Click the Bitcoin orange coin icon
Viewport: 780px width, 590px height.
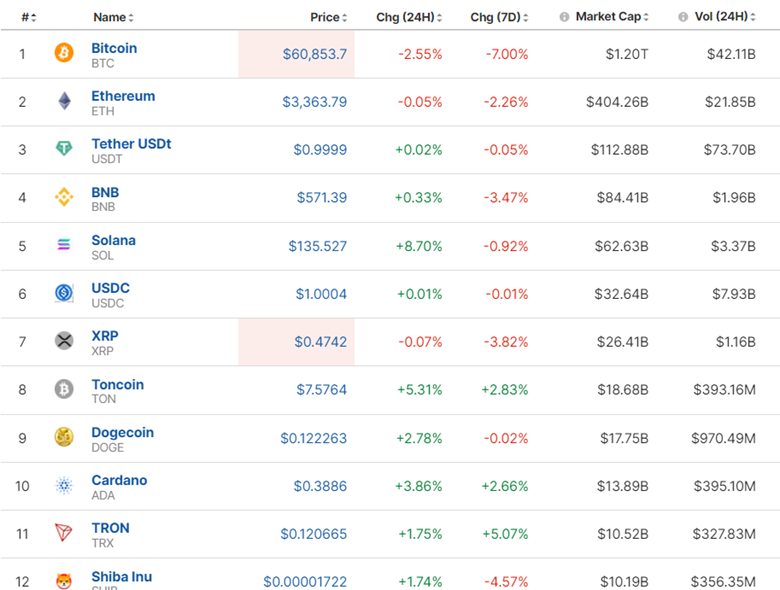pyautogui.click(x=64, y=52)
